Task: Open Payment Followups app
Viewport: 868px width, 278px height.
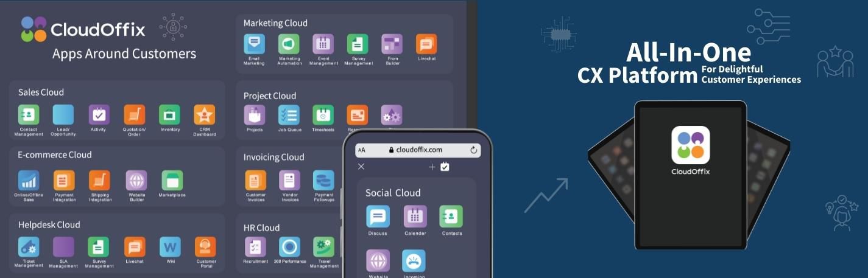Action: 324,181
